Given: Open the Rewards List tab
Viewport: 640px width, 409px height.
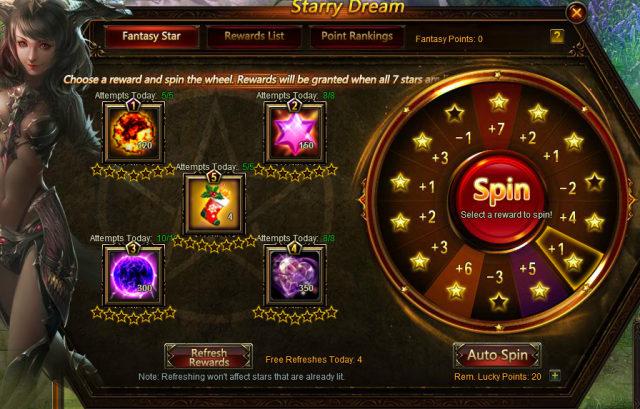Looking at the screenshot, I should (x=254, y=36).
